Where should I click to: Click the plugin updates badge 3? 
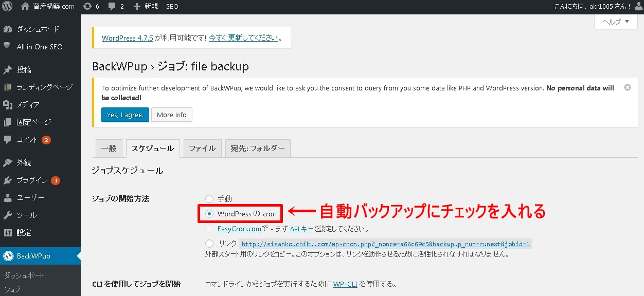(56, 180)
